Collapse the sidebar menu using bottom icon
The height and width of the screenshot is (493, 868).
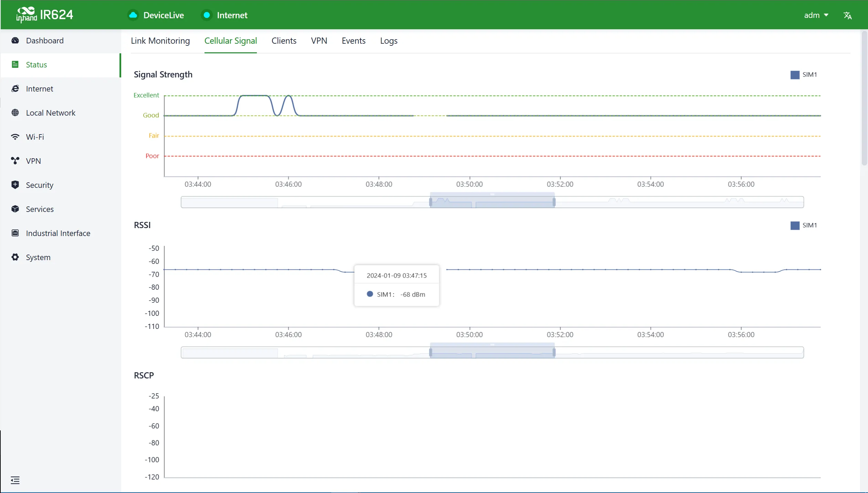coord(15,480)
